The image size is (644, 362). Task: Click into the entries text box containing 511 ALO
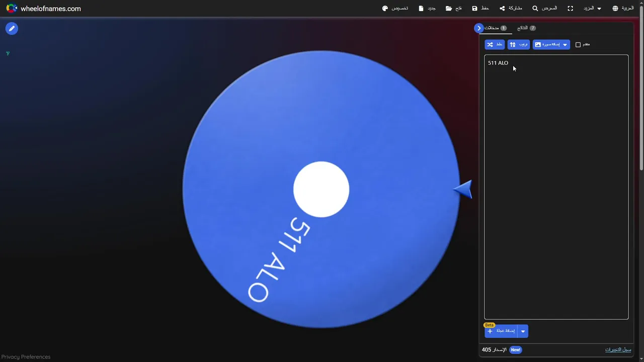point(556,187)
